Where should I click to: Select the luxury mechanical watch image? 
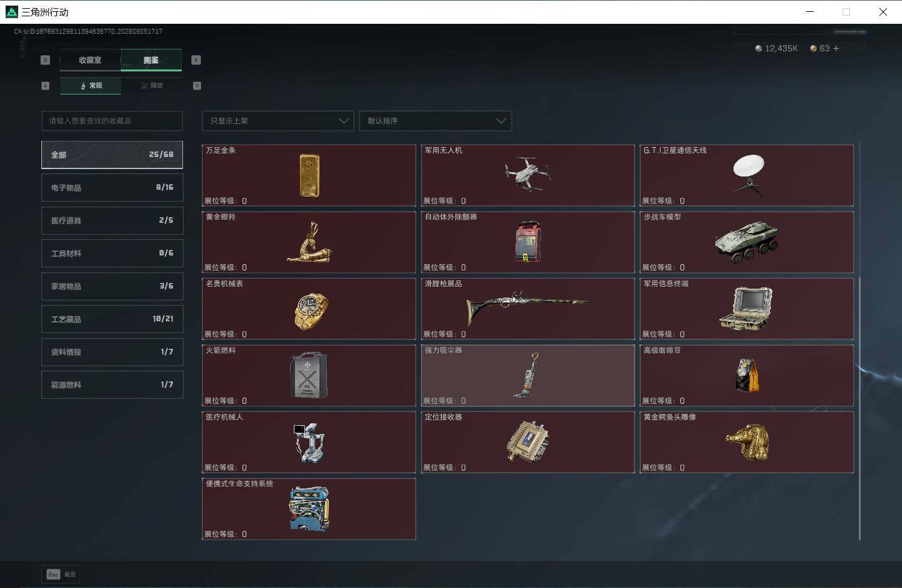coord(310,311)
